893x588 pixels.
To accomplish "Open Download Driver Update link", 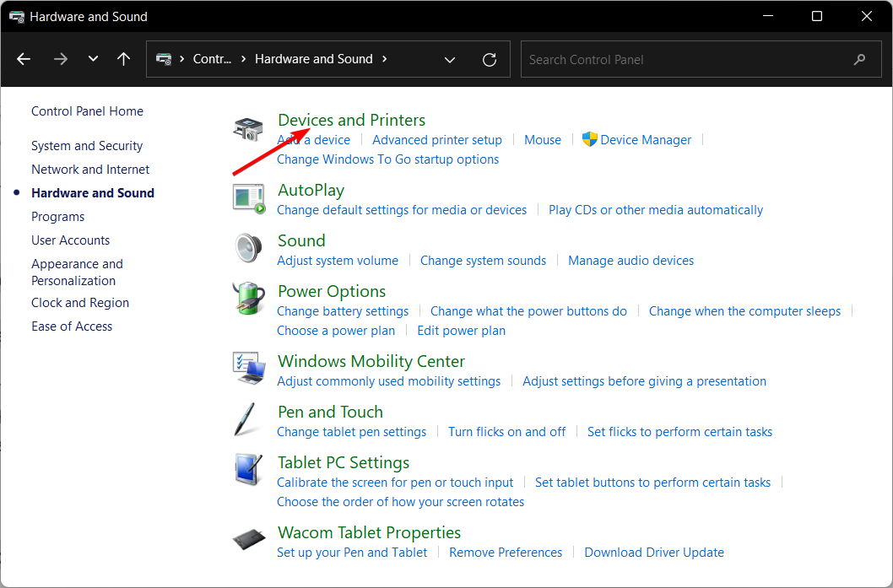I will (x=654, y=552).
